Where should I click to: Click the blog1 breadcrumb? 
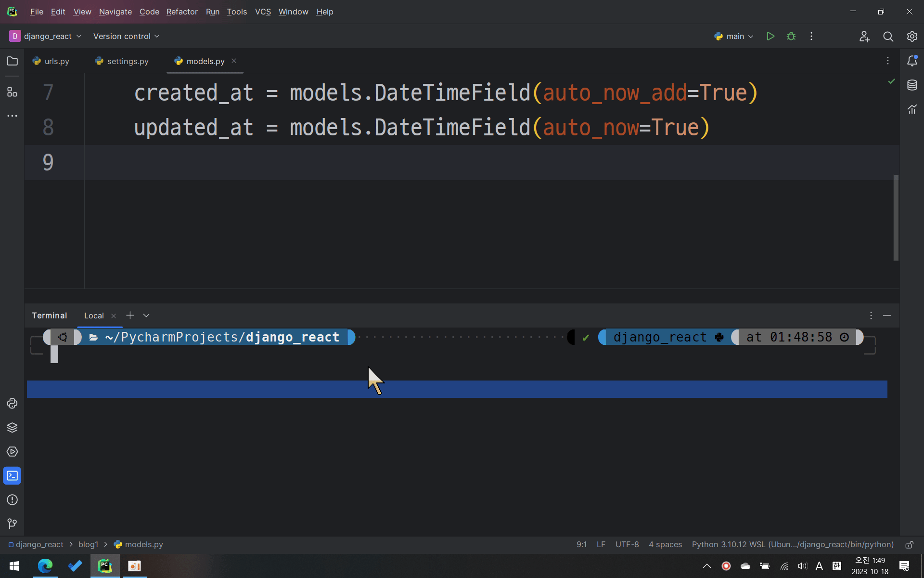pos(88,544)
